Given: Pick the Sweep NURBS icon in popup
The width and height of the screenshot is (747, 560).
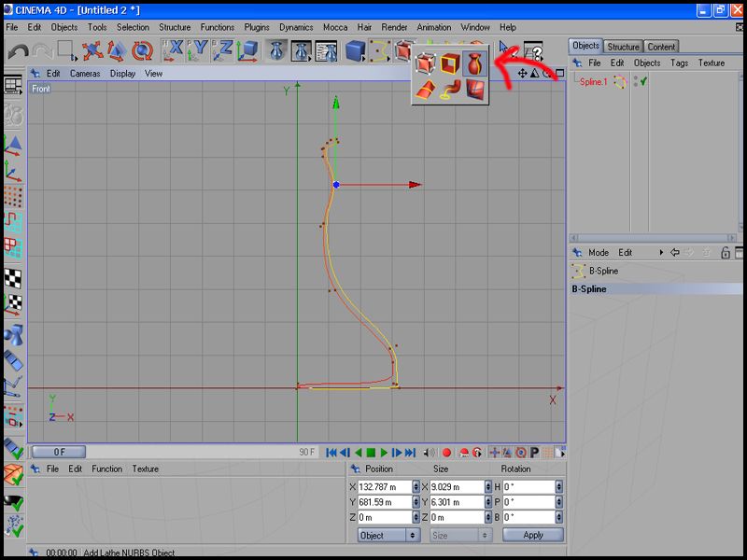Looking at the screenshot, I should tap(450, 91).
